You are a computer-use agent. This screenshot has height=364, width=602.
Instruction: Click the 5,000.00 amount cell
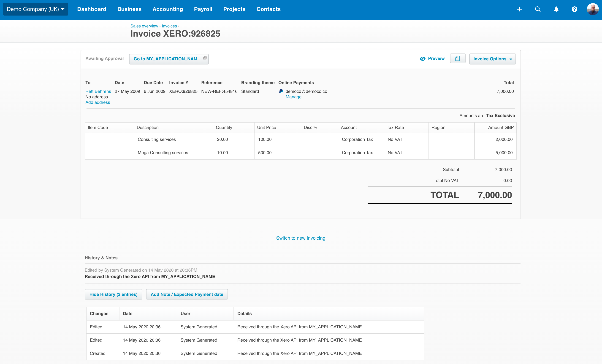pyautogui.click(x=496, y=153)
